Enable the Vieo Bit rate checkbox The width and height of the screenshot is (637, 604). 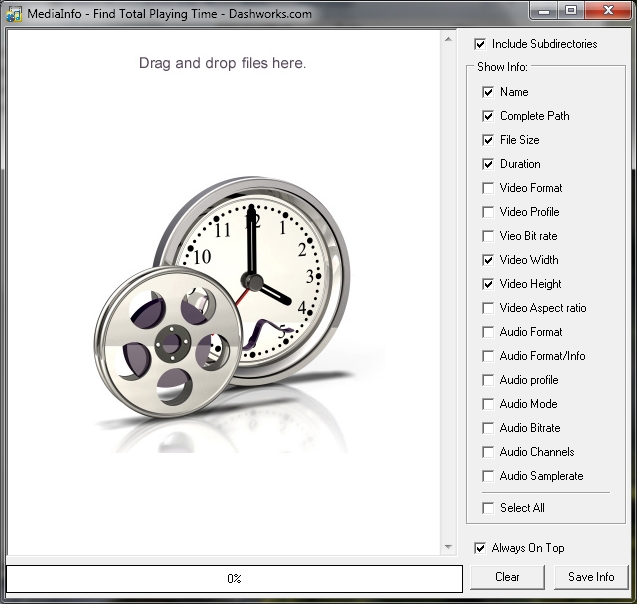pos(488,236)
